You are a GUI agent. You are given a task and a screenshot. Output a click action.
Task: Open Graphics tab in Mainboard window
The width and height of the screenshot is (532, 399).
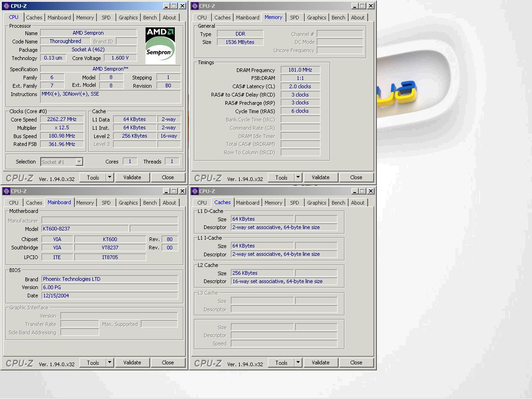point(128,203)
